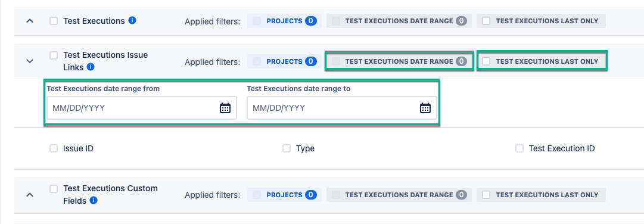This screenshot has width=644, height=224.
Task: Toggle Last Only checkbox in Issue Links row
Action: (x=486, y=61)
